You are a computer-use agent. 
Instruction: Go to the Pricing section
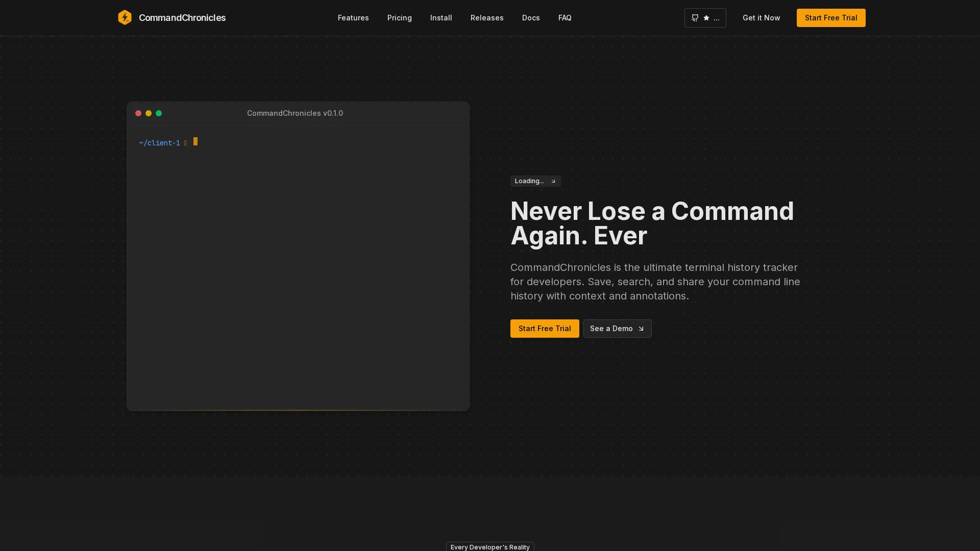click(x=399, y=18)
